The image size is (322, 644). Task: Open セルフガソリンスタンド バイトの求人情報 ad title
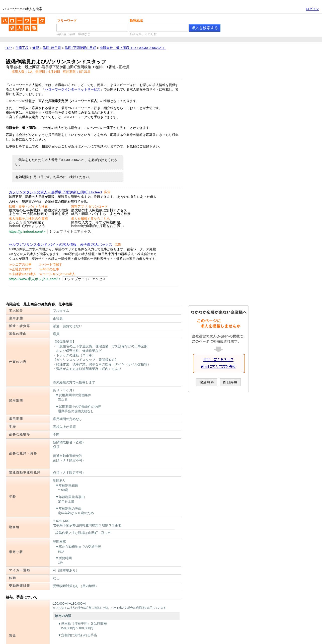pos(60,245)
